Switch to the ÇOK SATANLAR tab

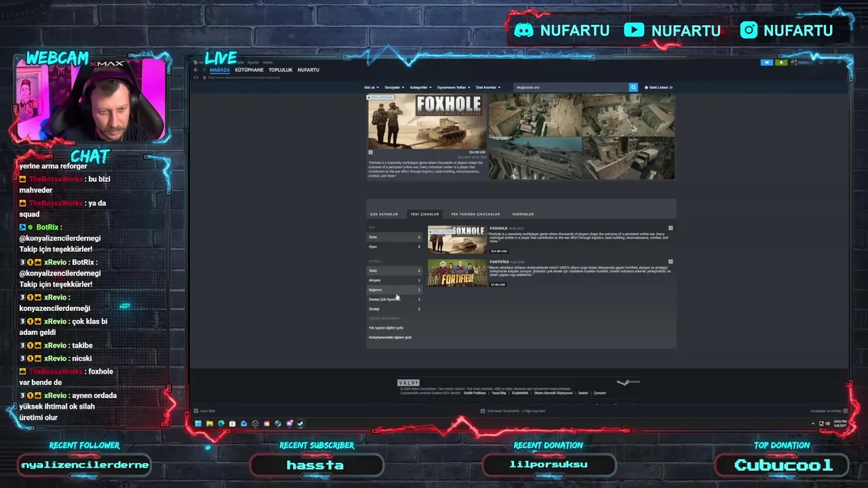[384, 214]
